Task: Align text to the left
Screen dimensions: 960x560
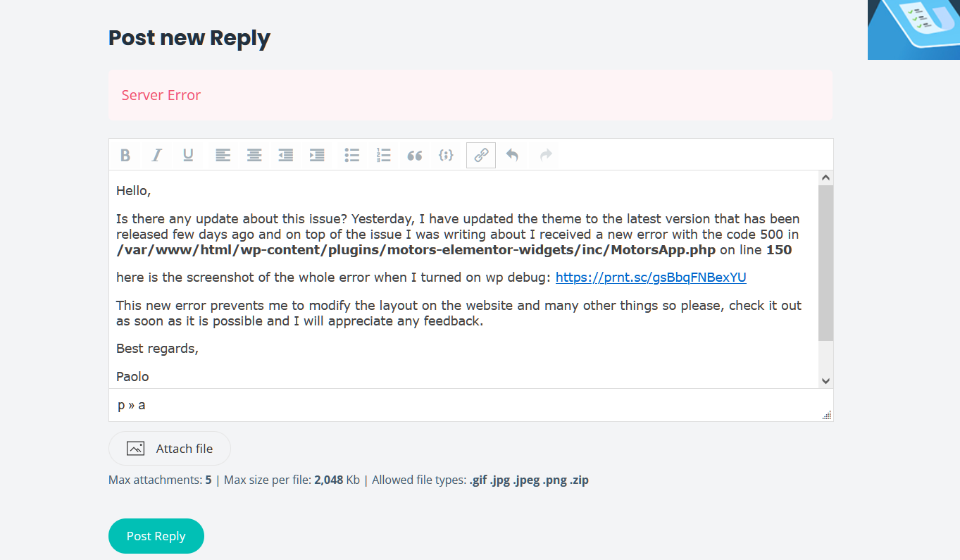Action: pos(223,156)
